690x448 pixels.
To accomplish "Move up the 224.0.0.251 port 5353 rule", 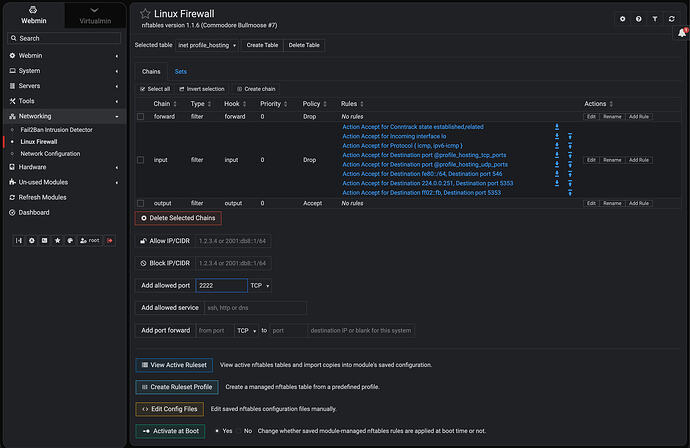I will coord(570,184).
